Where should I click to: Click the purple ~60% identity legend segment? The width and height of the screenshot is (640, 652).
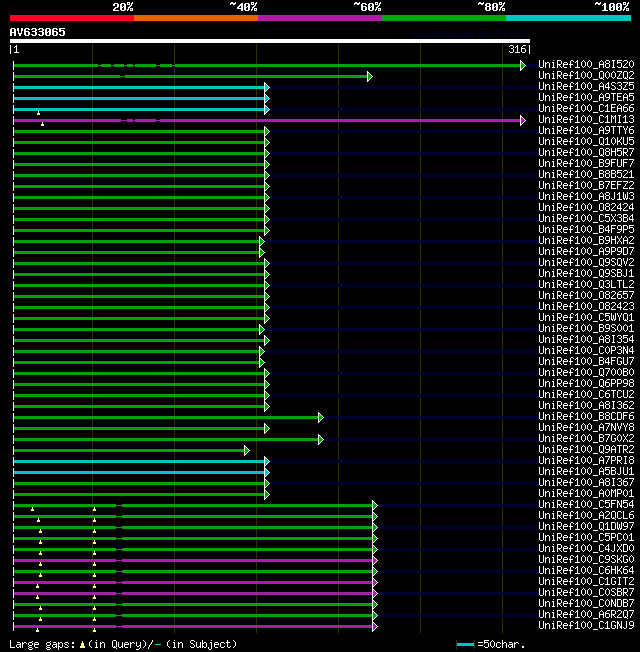(320, 18)
